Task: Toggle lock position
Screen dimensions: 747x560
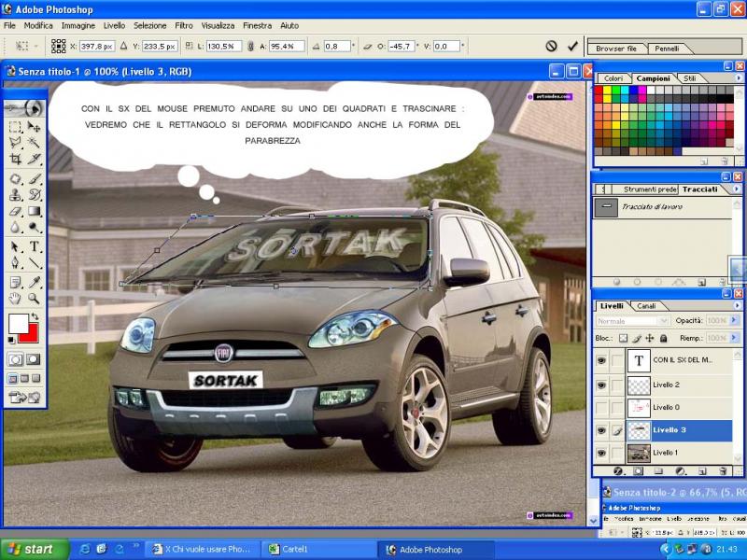Action: pyautogui.click(x=649, y=338)
